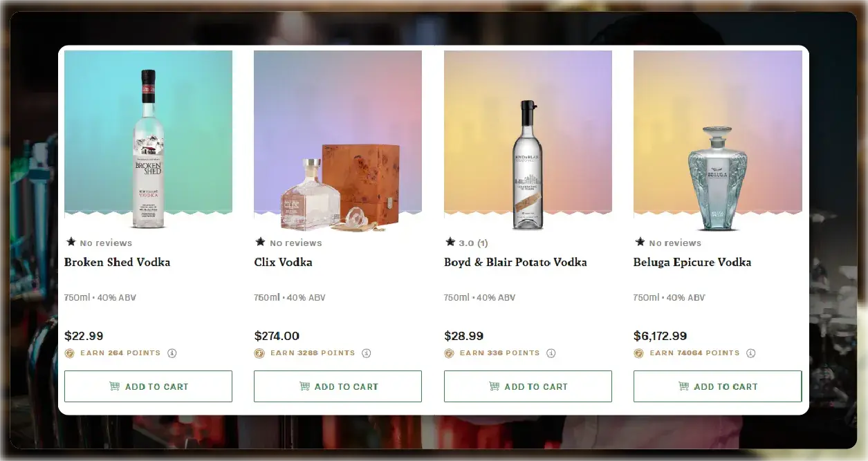Click the points coin icon under Broken Shed Vodka
Viewport: 868px width, 461px height.
point(70,352)
